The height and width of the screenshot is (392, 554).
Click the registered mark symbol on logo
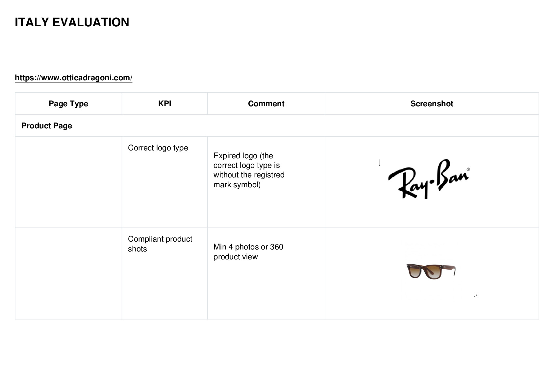pos(468,170)
